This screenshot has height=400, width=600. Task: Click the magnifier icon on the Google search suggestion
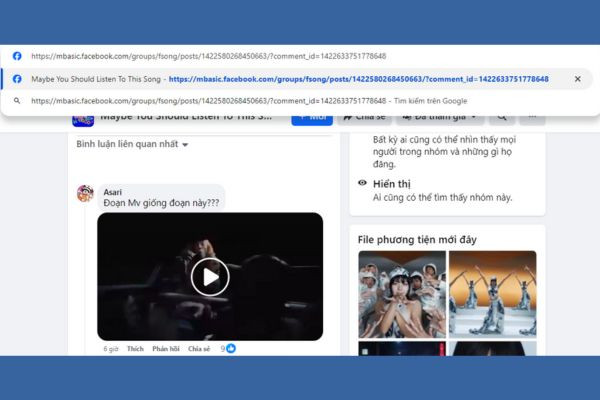(x=17, y=101)
